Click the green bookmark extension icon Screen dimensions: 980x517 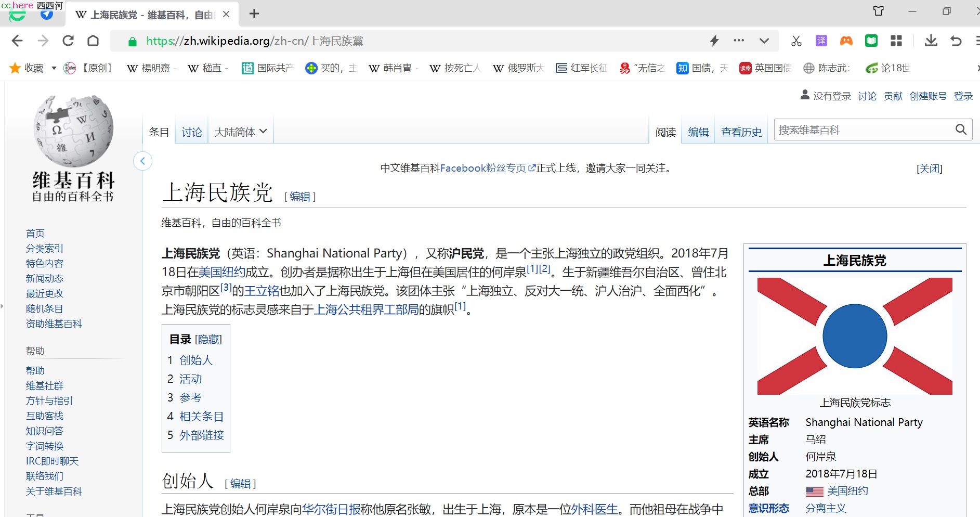871,41
